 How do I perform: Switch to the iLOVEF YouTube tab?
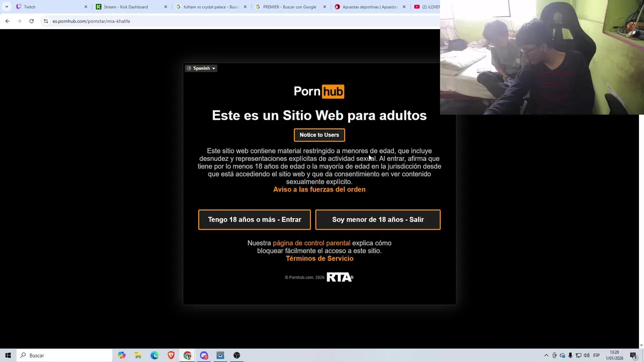[426, 7]
